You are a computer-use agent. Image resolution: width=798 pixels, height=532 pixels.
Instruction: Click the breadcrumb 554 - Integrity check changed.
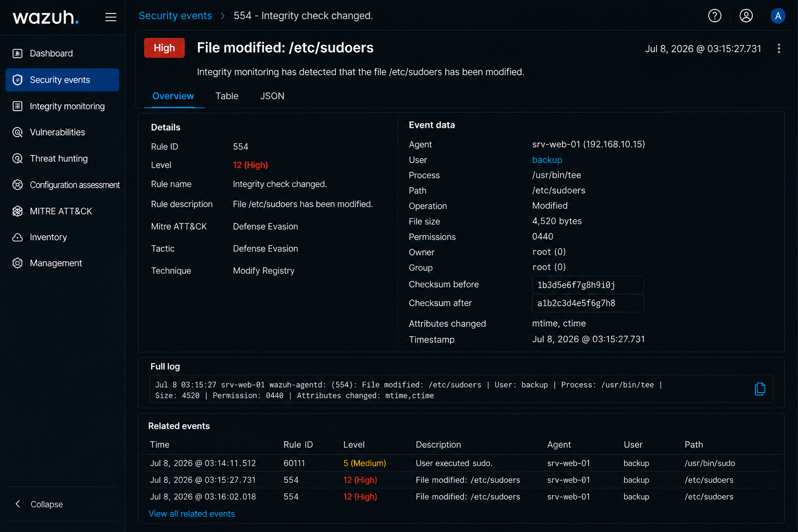(303, 16)
